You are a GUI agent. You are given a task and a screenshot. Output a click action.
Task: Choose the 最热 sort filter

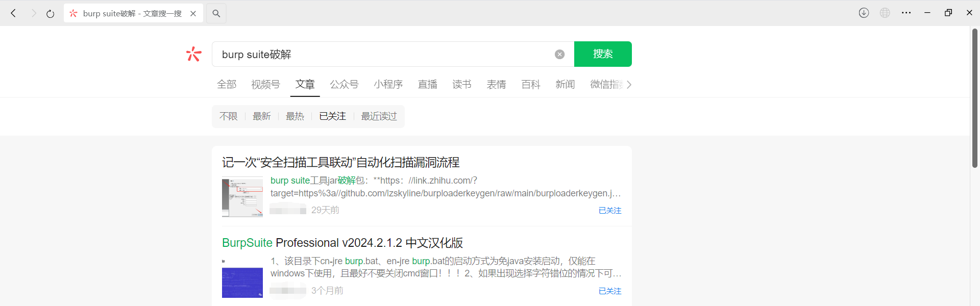coord(295,116)
